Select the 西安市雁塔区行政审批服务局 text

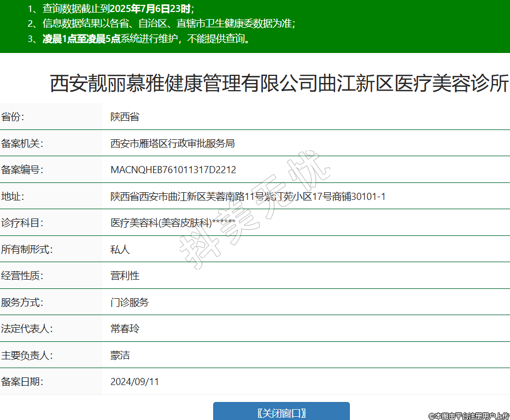[x=172, y=144]
